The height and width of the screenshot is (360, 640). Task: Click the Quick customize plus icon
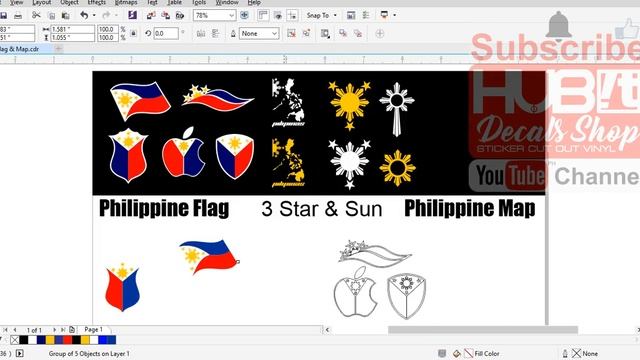tap(380, 33)
